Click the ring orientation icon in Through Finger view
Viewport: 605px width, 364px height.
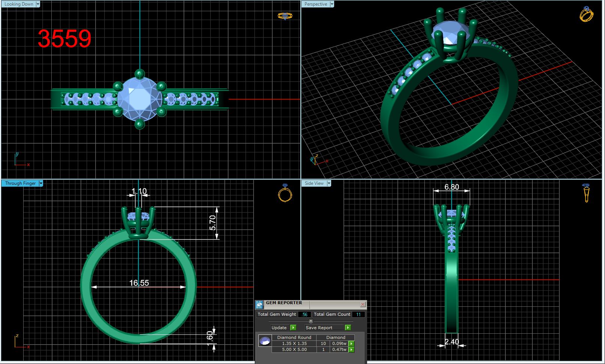coord(285,193)
